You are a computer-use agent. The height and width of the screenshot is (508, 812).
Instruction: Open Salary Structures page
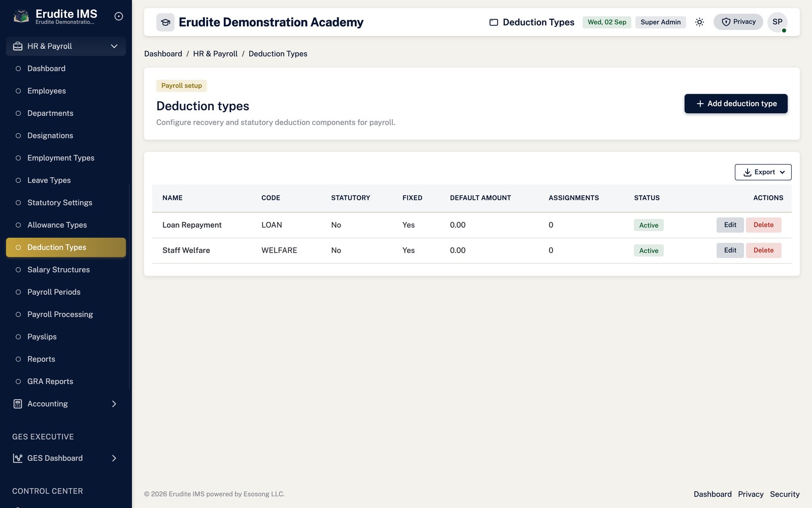(66, 270)
